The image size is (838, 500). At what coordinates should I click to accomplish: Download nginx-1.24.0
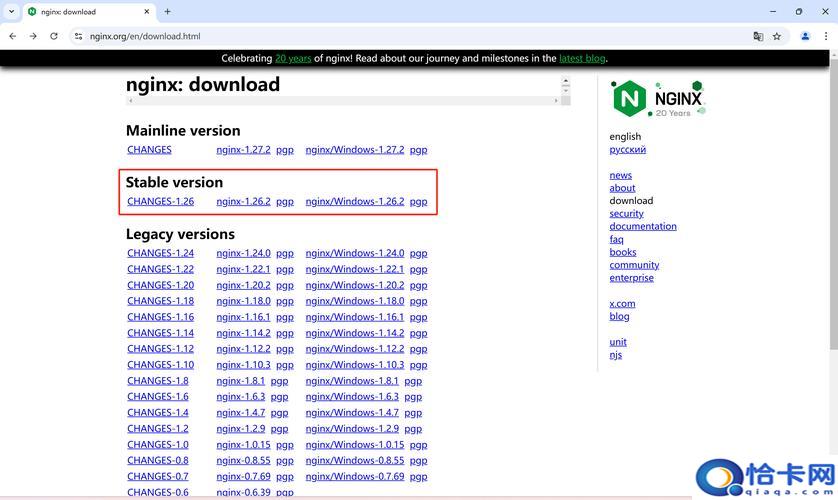(x=243, y=253)
